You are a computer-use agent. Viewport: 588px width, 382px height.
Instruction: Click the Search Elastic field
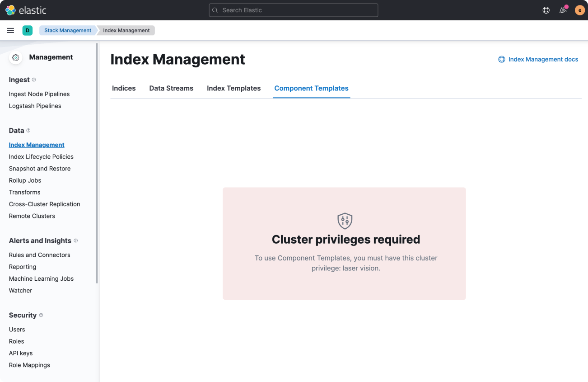tap(293, 10)
